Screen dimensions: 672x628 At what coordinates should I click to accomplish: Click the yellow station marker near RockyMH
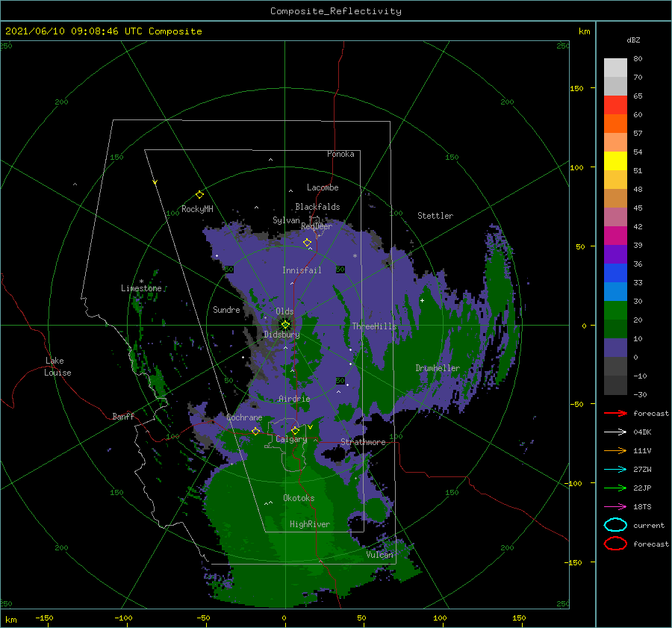[199, 195]
